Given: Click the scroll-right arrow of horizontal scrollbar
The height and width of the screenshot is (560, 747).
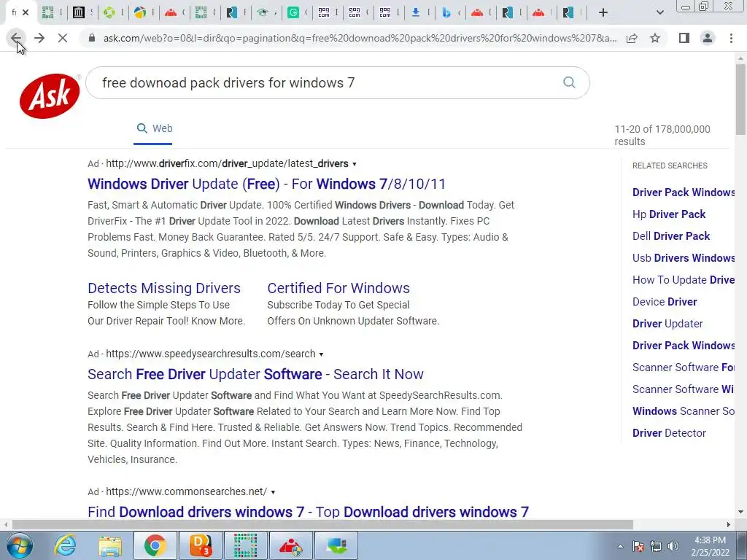Looking at the screenshot, I should pyautogui.click(x=729, y=525).
